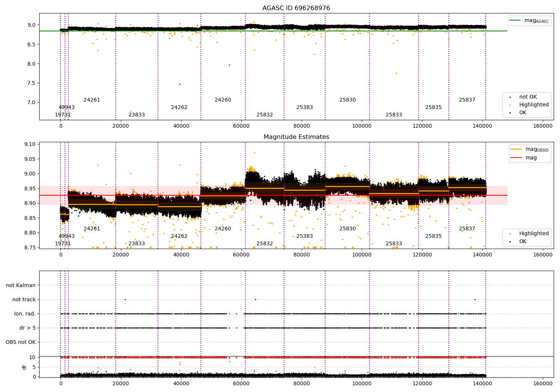
Task: Click 25837 label in Magnitude Estimates plot
Action: click(x=467, y=229)
